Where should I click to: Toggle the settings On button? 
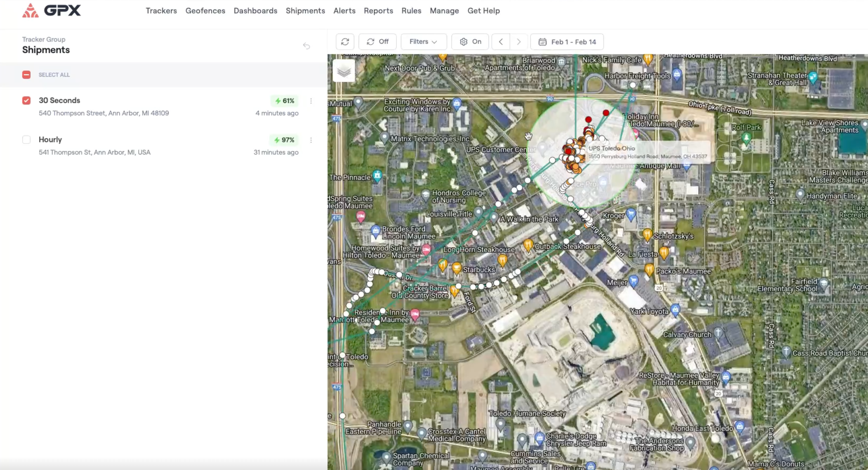(x=470, y=42)
